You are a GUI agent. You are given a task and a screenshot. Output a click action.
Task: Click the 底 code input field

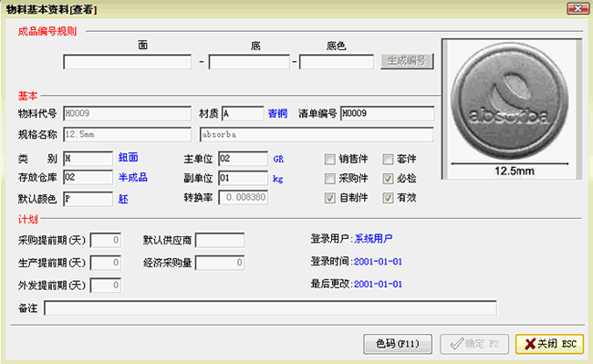[x=249, y=62]
